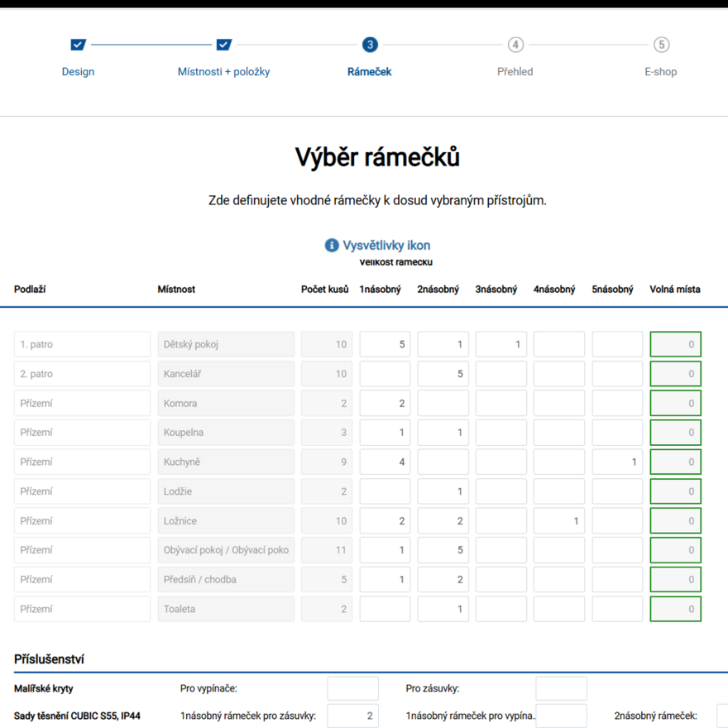Click 1násobný field for Dětský pokoj
The height and width of the screenshot is (728, 728).
pos(385,344)
